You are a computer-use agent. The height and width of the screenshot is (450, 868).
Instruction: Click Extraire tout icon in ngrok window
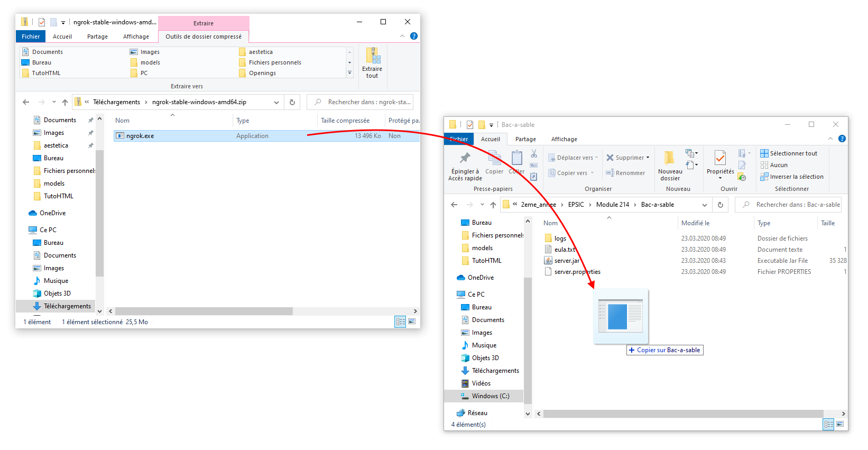(373, 56)
